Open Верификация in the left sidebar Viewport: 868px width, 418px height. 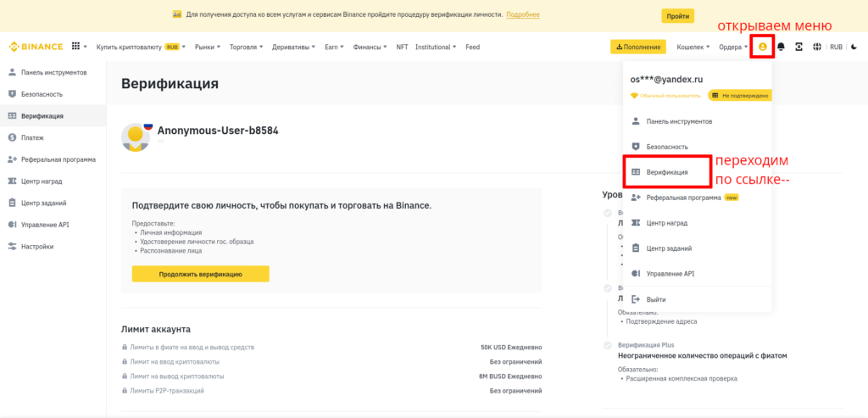coord(53,116)
